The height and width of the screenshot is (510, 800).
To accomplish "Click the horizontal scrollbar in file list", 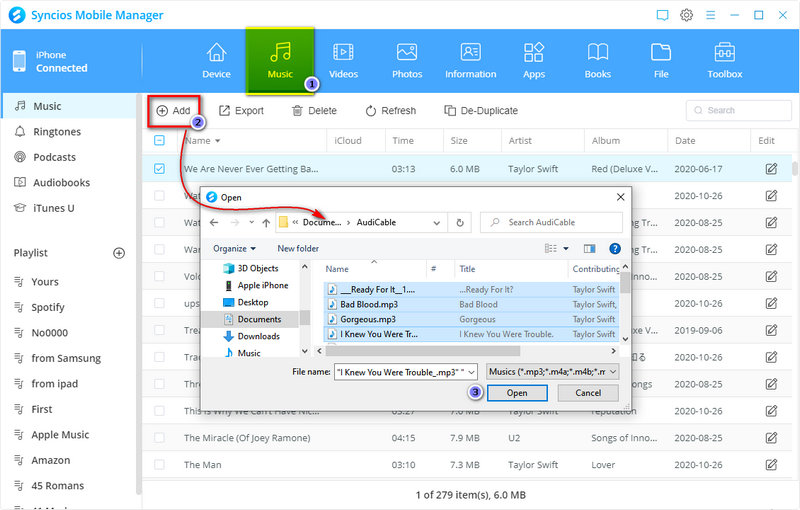I will point(422,351).
